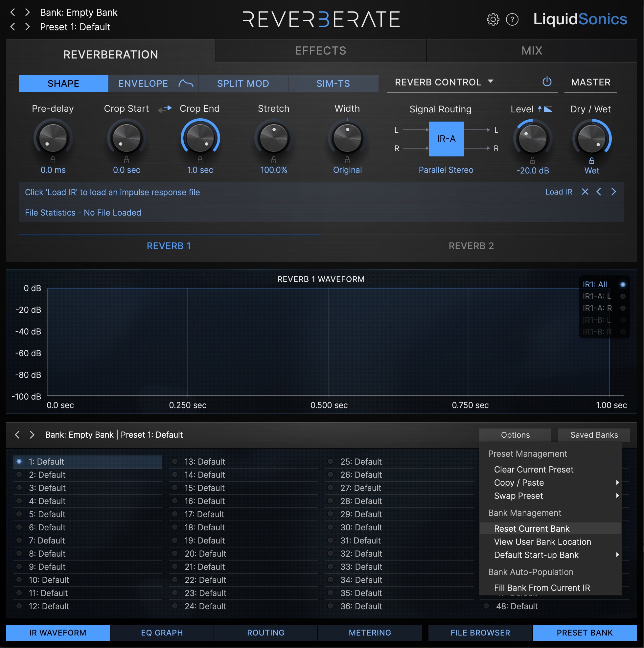Open the Envelope sub-tab
The image size is (644, 648).
[x=154, y=83]
